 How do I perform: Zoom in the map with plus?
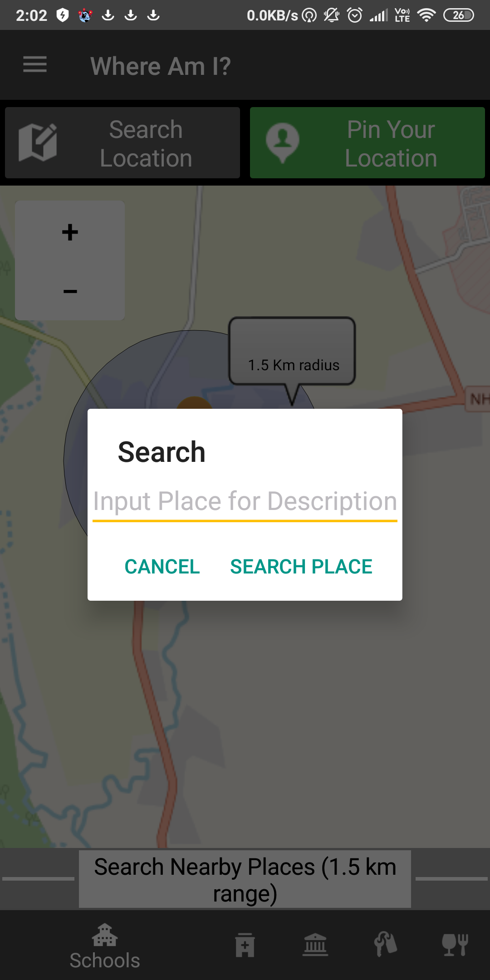point(70,232)
